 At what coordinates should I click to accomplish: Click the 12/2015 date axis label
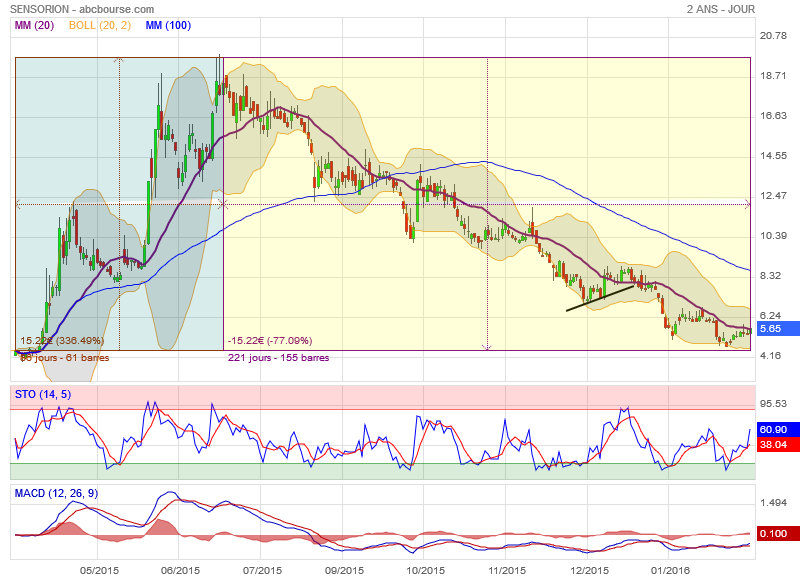coord(590,570)
